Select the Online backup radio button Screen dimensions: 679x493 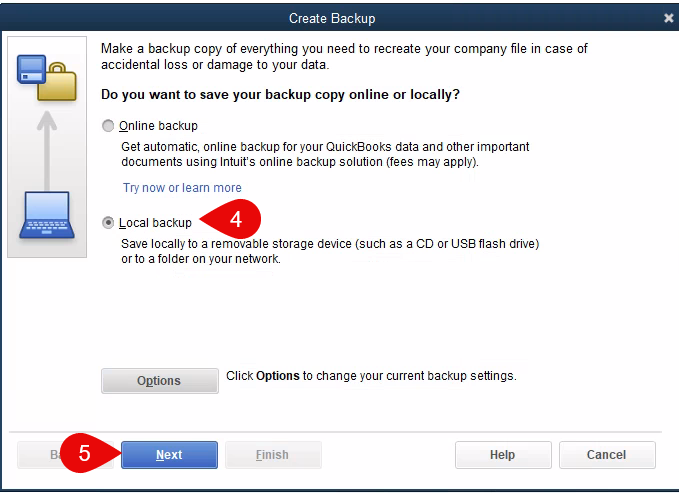coord(108,126)
